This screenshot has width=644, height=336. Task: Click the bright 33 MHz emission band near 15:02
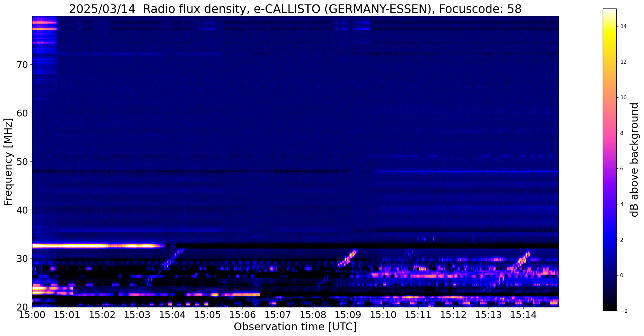(98, 246)
